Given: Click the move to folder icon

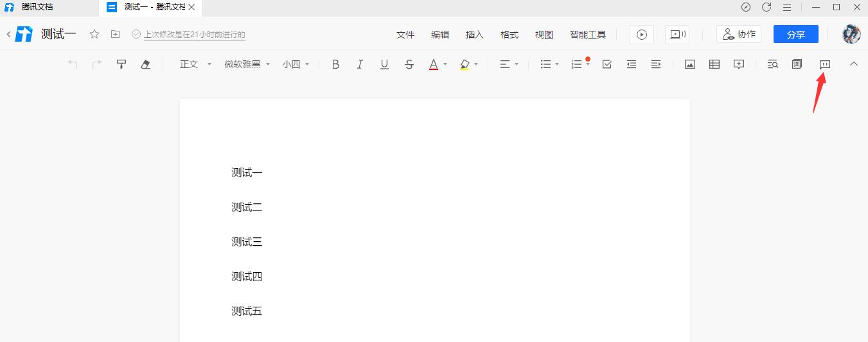Looking at the screenshot, I should pyautogui.click(x=115, y=35).
